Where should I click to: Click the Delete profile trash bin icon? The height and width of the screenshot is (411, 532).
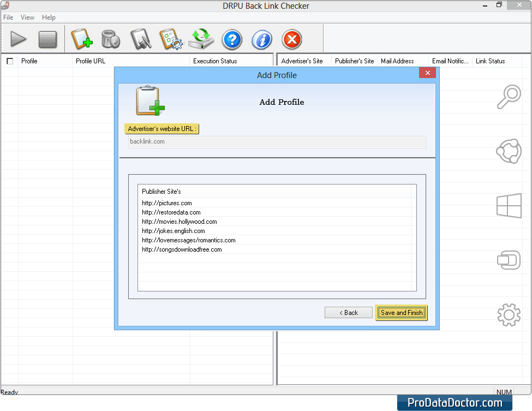[x=110, y=39]
